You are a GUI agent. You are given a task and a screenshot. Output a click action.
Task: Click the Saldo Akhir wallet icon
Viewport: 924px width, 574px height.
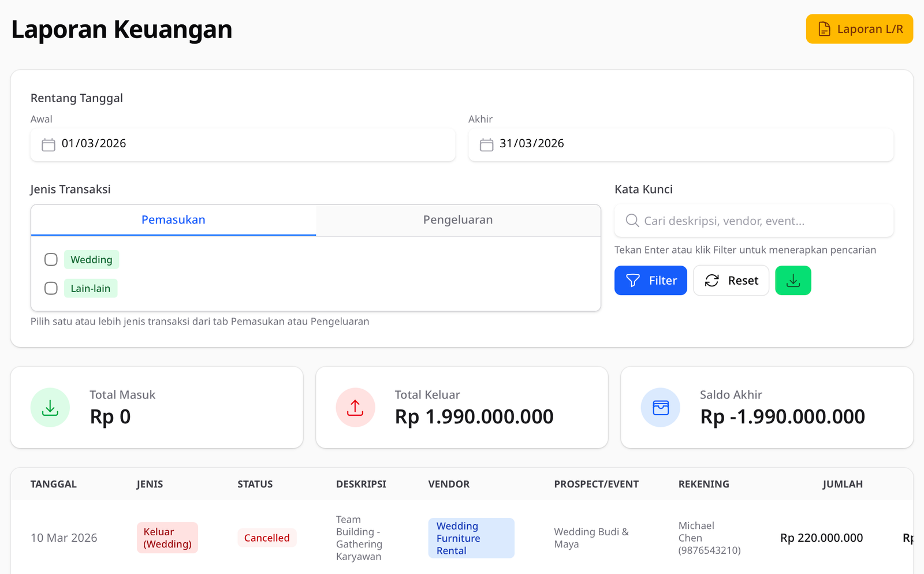click(661, 408)
